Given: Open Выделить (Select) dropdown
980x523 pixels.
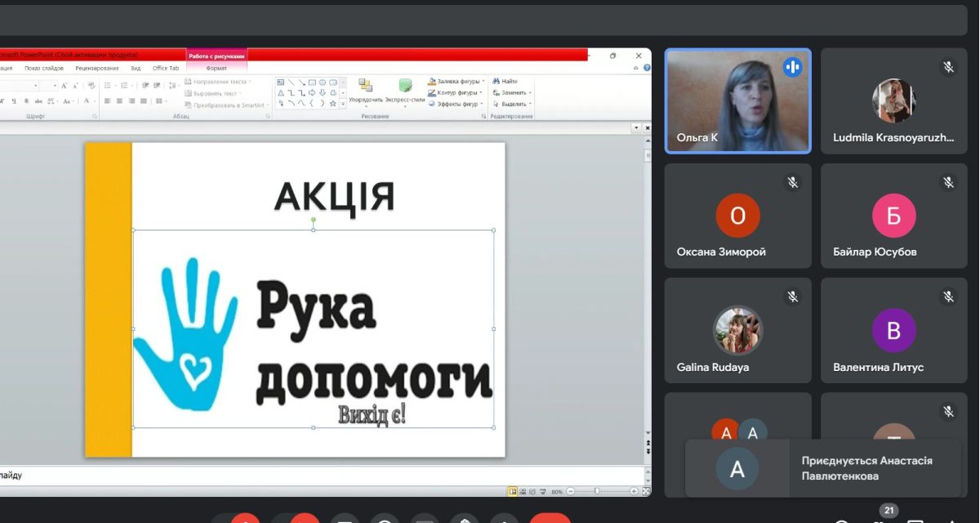Looking at the screenshot, I should click(511, 104).
